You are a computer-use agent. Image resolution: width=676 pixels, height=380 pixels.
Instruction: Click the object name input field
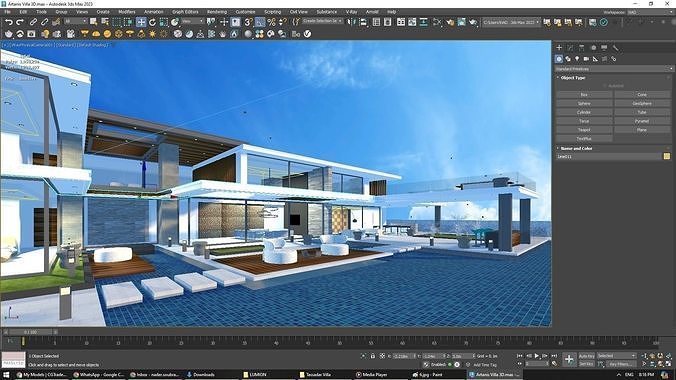[608, 156]
